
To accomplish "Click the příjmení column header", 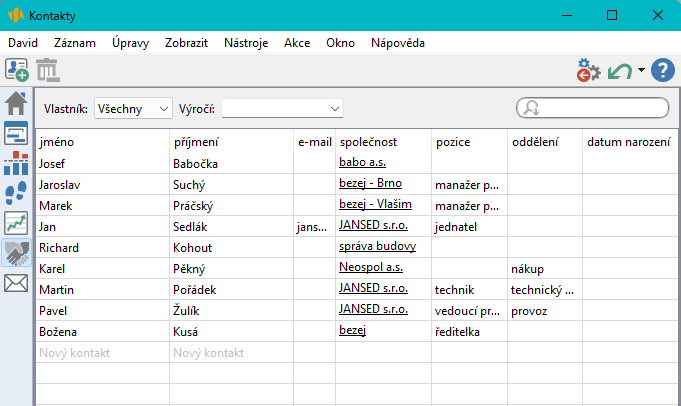I will click(196, 142).
